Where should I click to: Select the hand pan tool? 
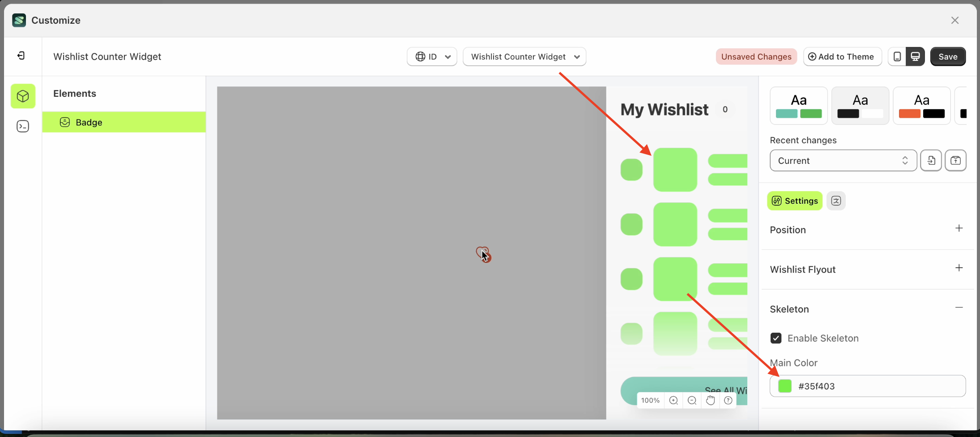[711, 400]
